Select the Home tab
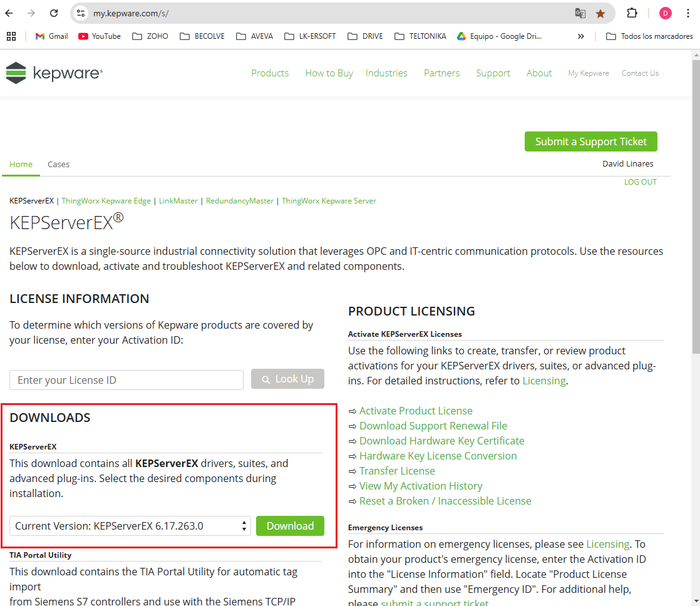Viewport: 700px width, 606px height. (21, 164)
